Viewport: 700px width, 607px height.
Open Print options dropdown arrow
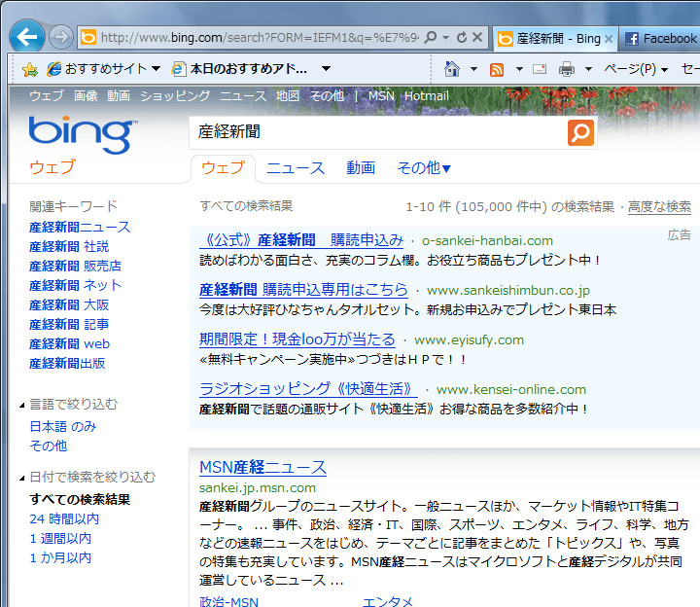click(x=588, y=69)
